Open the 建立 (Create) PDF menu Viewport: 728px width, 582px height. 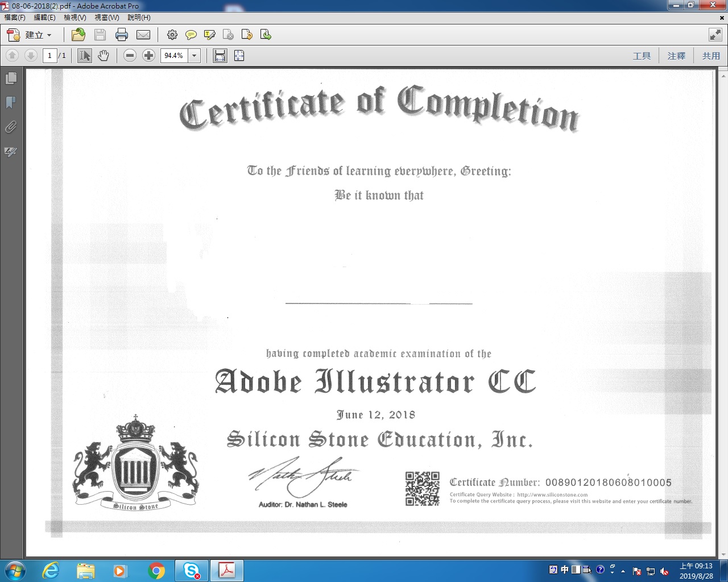coord(29,35)
